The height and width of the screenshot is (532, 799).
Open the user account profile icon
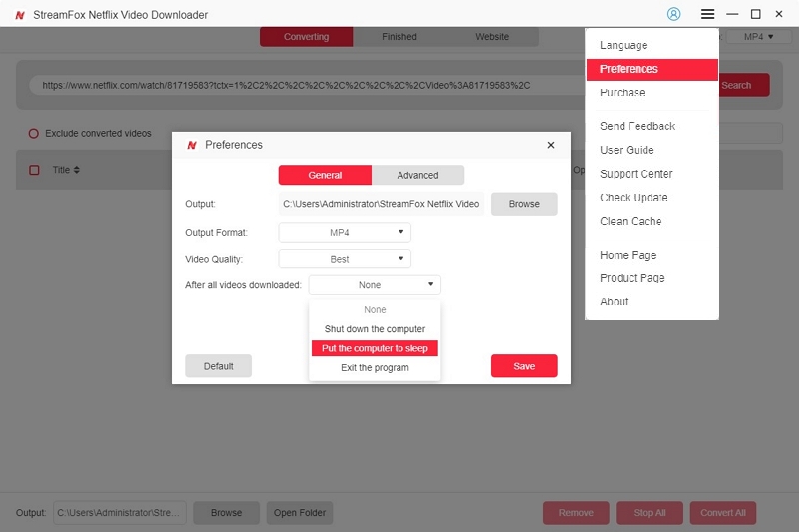click(x=673, y=14)
